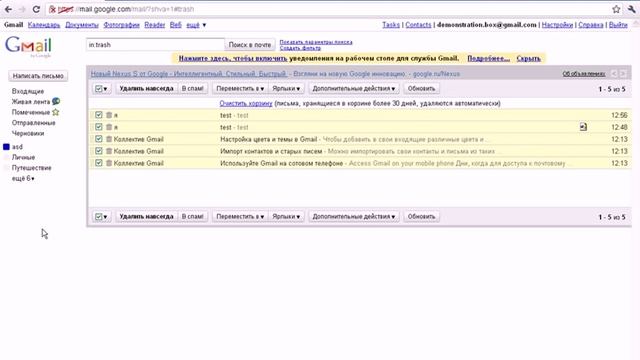Click the next ad arrow icon
640x360 pixels.
click(x=623, y=73)
